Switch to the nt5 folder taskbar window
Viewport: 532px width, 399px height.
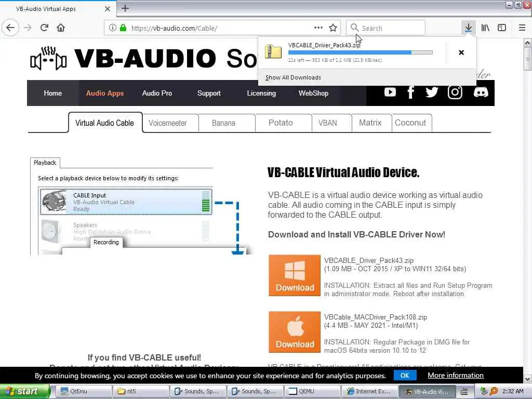(141, 391)
